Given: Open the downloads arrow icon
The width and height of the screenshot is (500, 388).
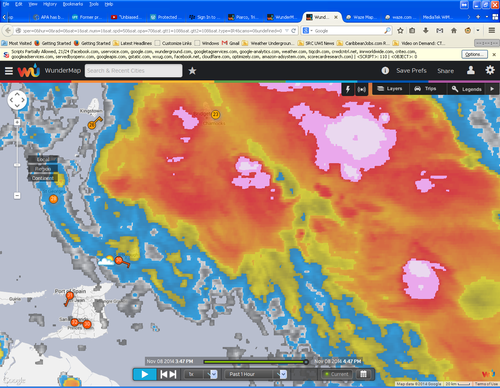Looking at the screenshot, I should coord(426,31).
